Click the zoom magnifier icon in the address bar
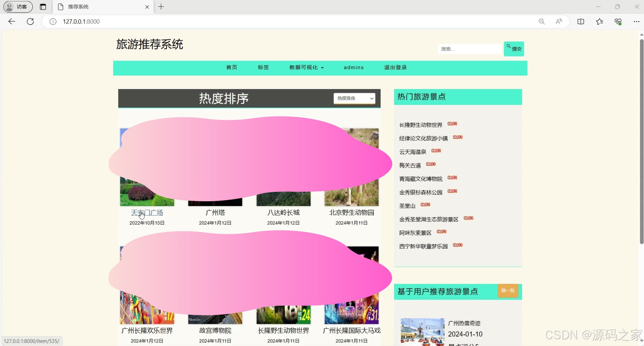 pyautogui.click(x=542, y=21)
